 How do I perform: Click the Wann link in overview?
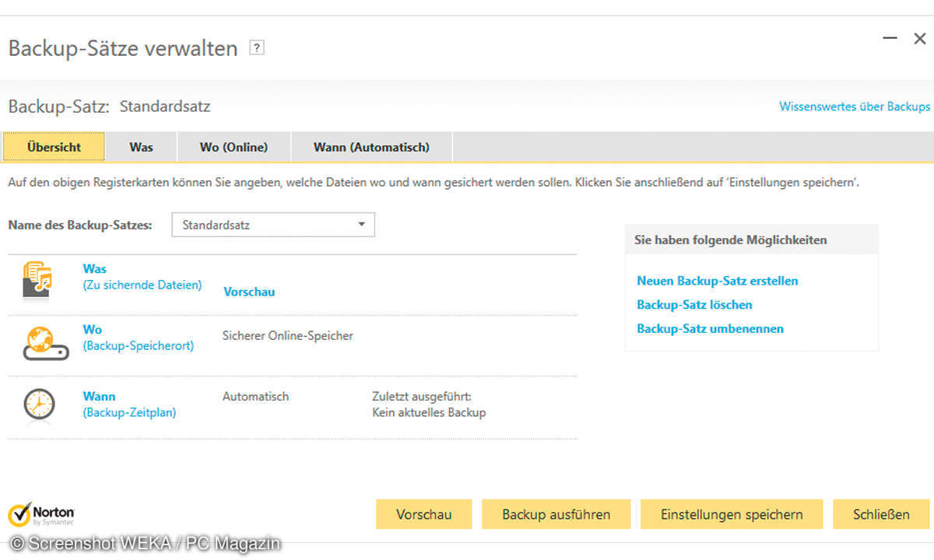tap(99, 396)
